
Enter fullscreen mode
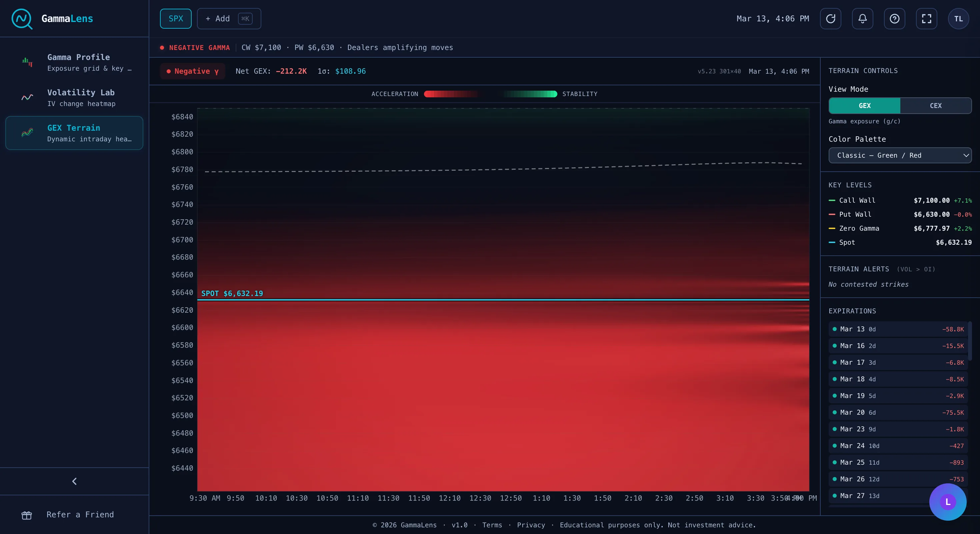[x=926, y=19]
